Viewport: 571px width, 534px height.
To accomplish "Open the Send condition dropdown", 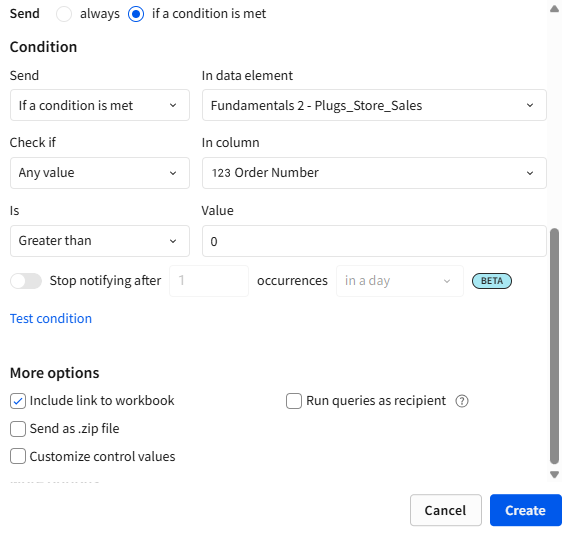I will pyautogui.click(x=100, y=105).
